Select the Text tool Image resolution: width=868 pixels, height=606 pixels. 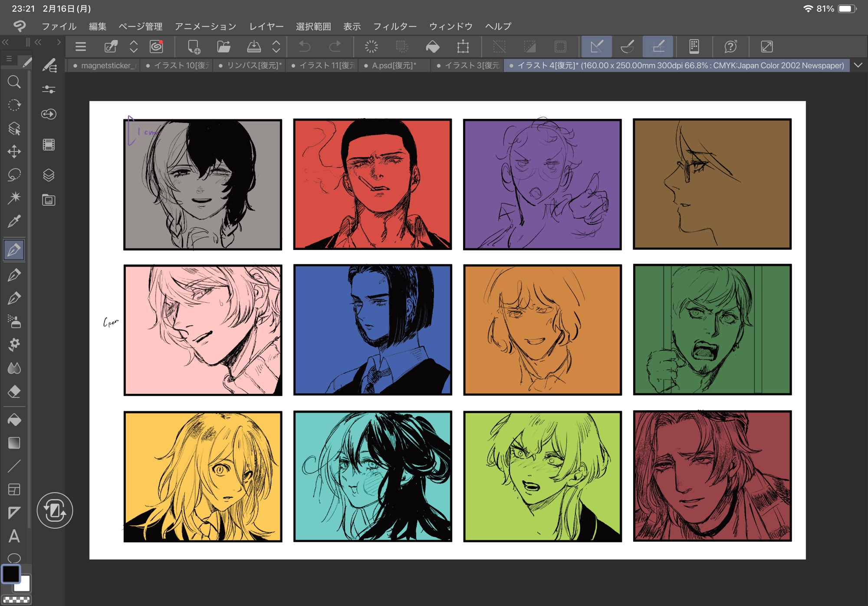point(14,537)
